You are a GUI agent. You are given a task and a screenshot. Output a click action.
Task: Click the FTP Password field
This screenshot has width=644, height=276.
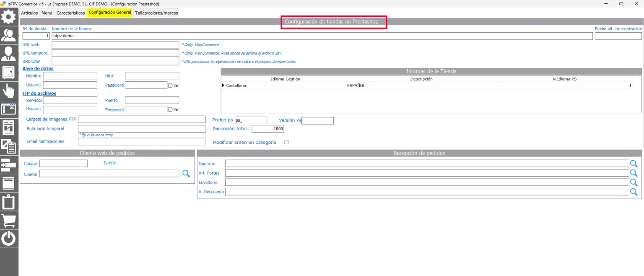tap(146, 109)
